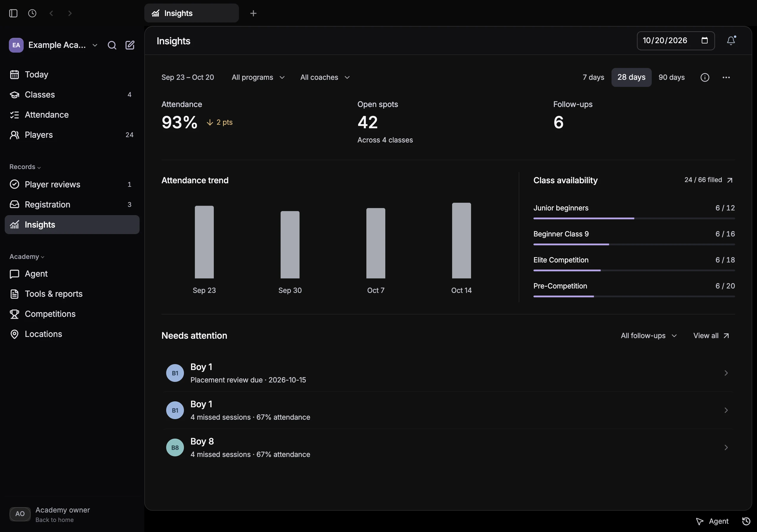Image resolution: width=757 pixels, height=532 pixels.
Task: Click the search magnifier icon
Action: point(112,45)
